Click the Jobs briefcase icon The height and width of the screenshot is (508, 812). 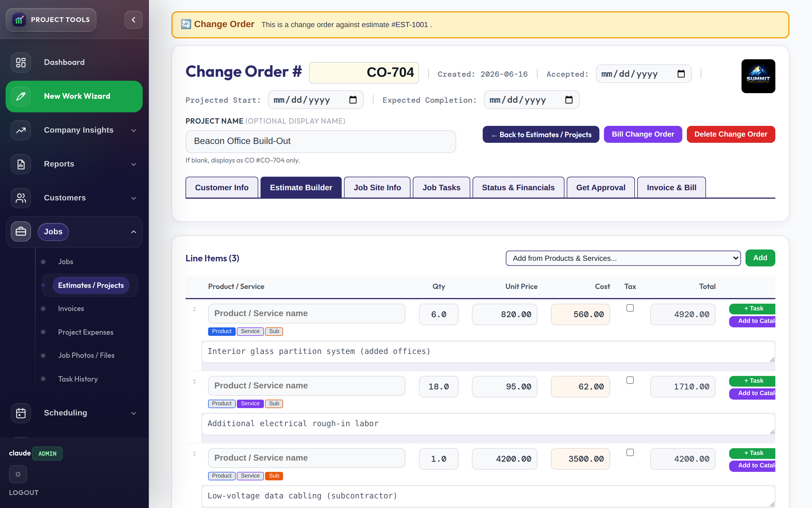point(21,232)
